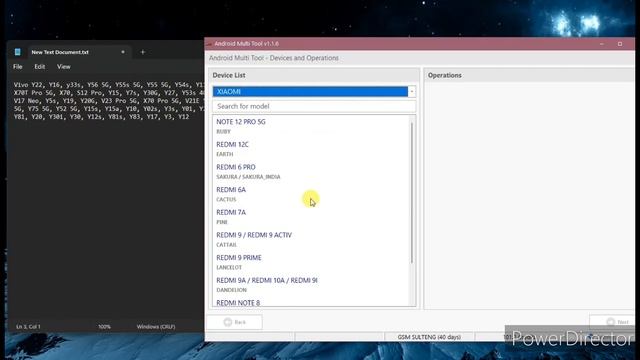Click GSM SULTENG (40 days) status entry

(429, 337)
